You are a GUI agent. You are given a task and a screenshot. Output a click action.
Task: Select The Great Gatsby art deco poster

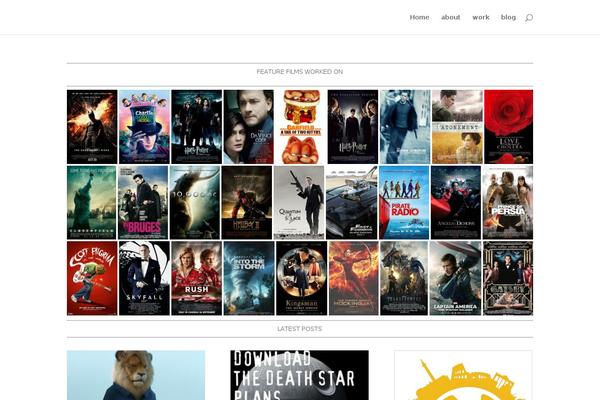point(508,278)
